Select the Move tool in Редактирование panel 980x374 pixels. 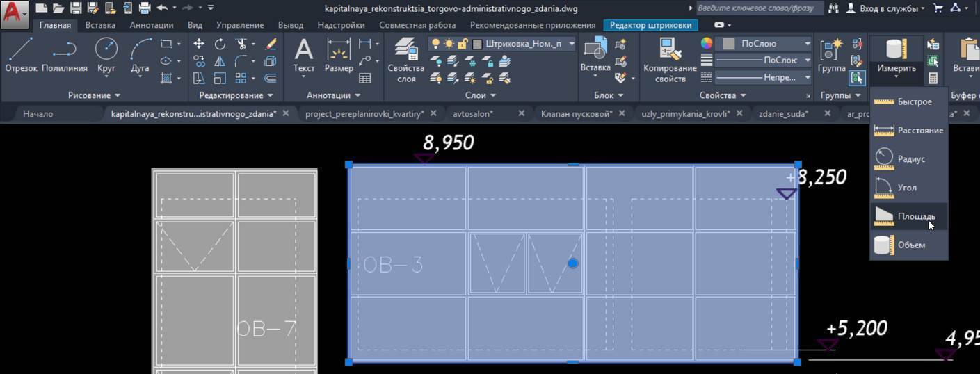(x=199, y=44)
